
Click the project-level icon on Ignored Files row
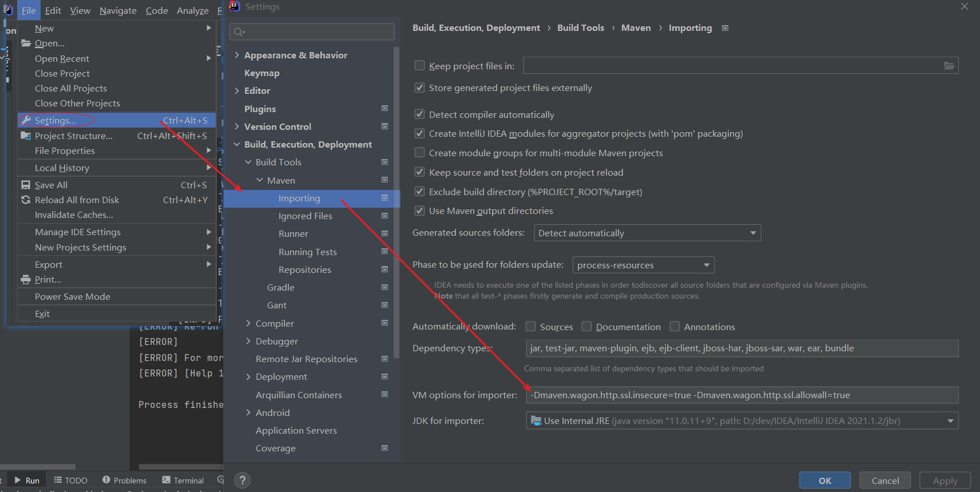(384, 216)
